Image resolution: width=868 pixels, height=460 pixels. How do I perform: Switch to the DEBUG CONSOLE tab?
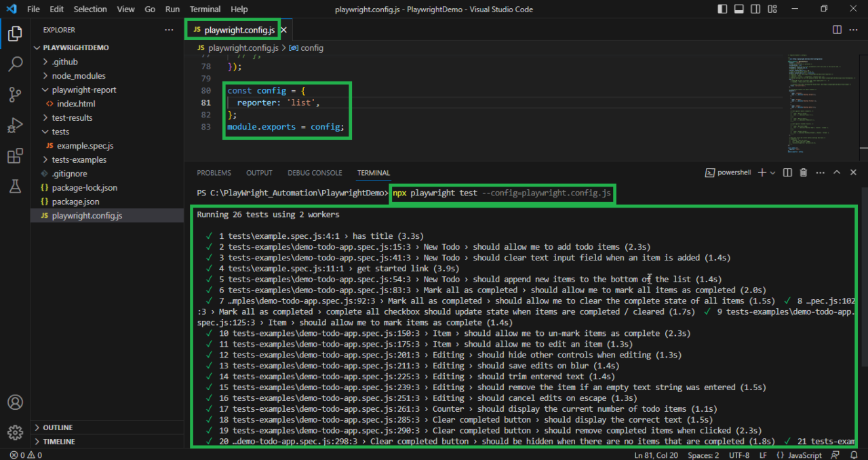coord(315,173)
